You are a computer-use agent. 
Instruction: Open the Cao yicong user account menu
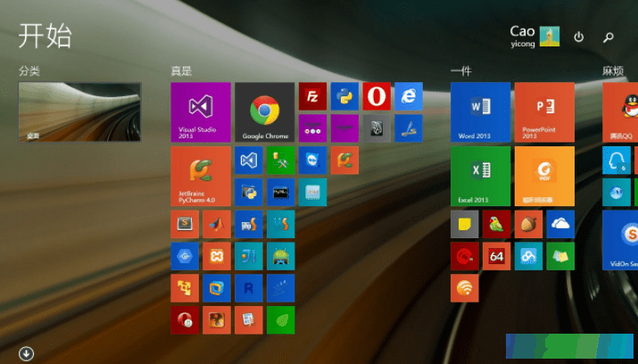click(534, 37)
